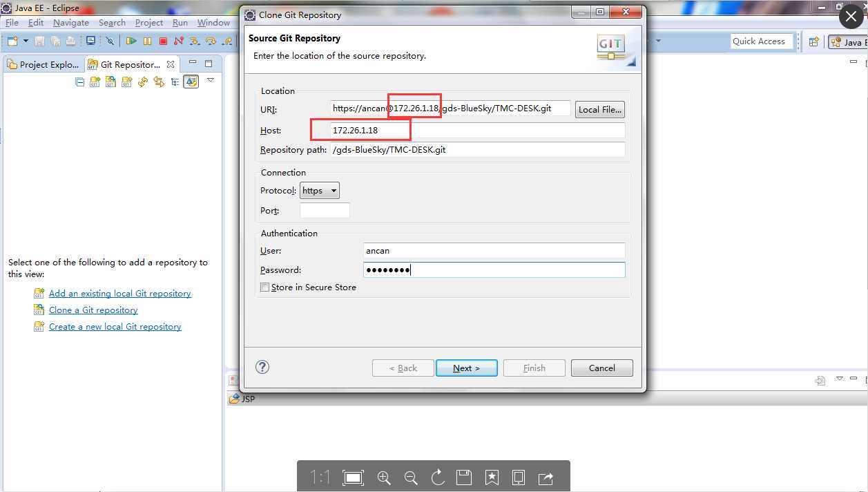The width and height of the screenshot is (868, 492).
Task: Click Add an existing local Git repository link
Action: tap(120, 294)
